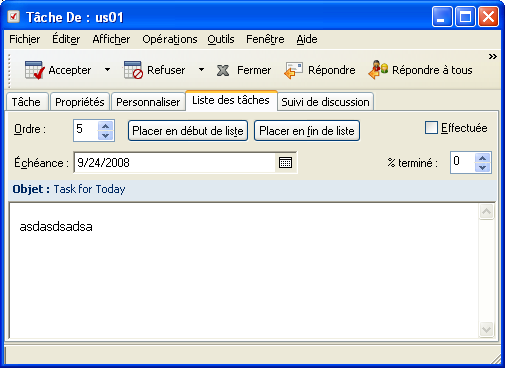The image size is (505, 368).
Task: Open the Outils menu
Action: (x=221, y=39)
